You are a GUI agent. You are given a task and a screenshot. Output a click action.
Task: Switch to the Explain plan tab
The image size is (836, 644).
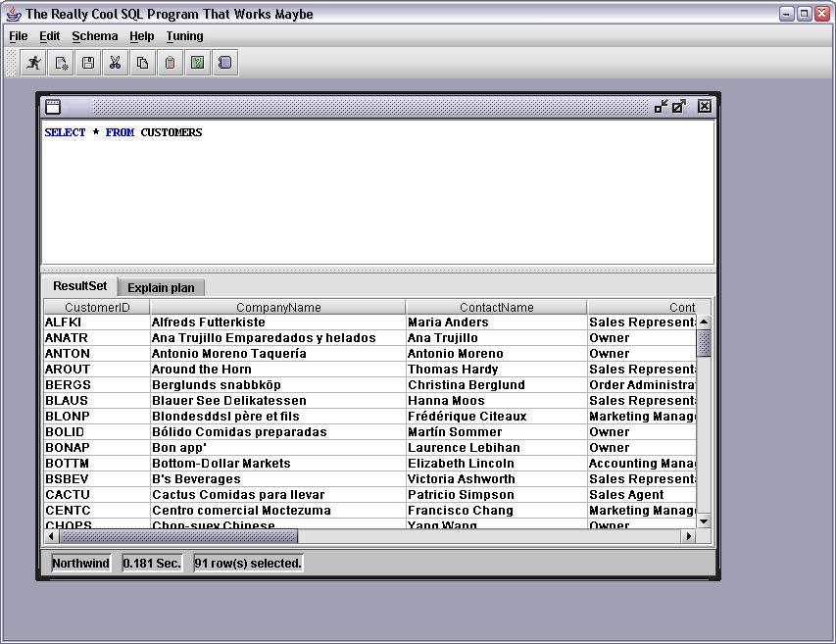[161, 287]
